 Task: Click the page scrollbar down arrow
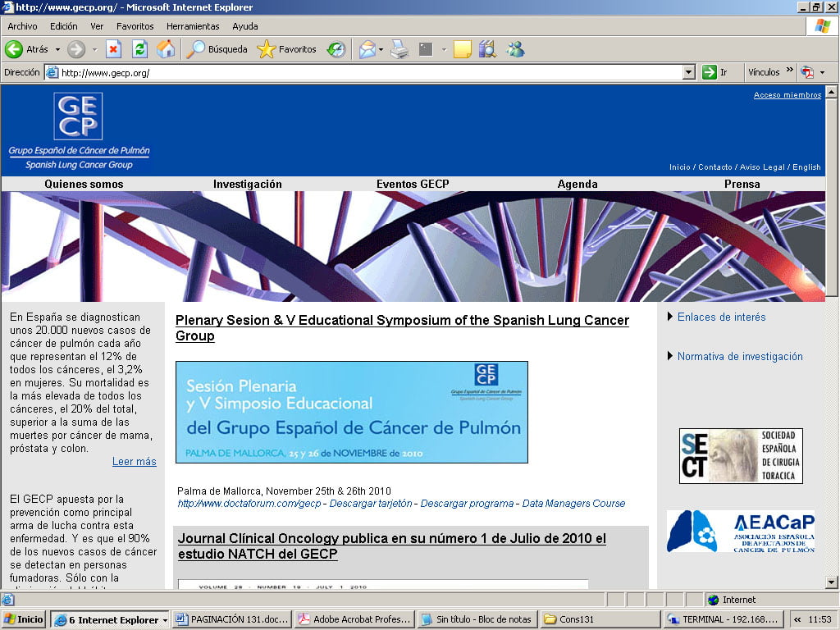[832, 582]
